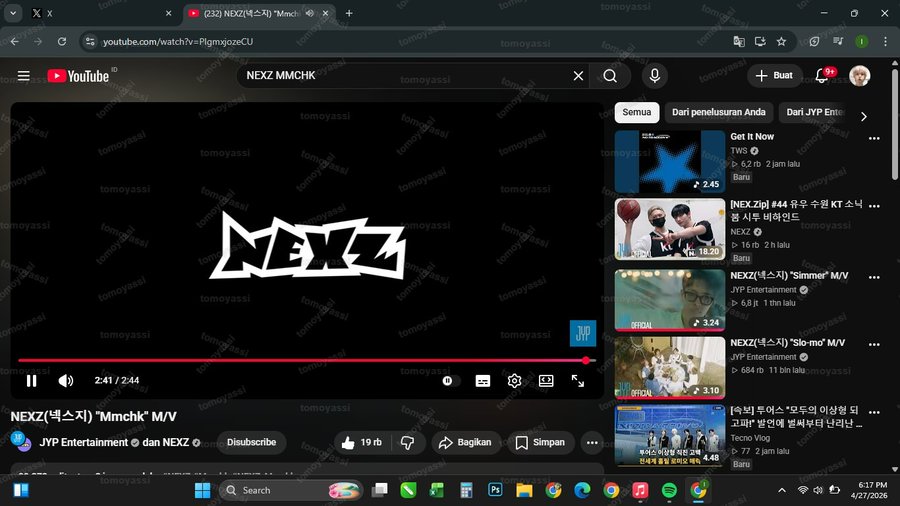Image resolution: width=900 pixels, height=506 pixels.
Task: Select the Dari penelusuran Anda chip
Action: point(719,112)
